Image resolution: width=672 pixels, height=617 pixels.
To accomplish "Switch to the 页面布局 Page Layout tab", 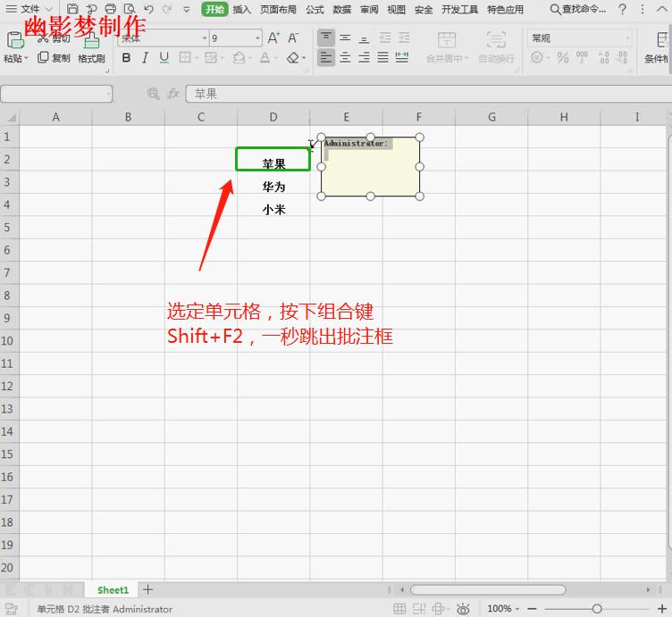I will (278, 10).
